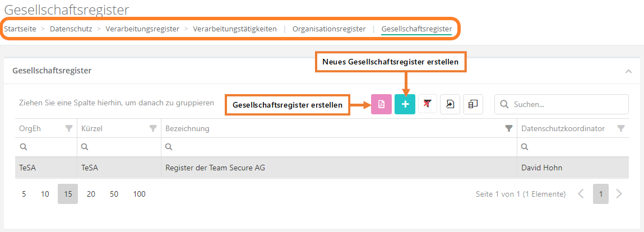Viewport: 644px width, 232px height.
Task: Set page size to 100
Action: pyautogui.click(x=139, y=194)
